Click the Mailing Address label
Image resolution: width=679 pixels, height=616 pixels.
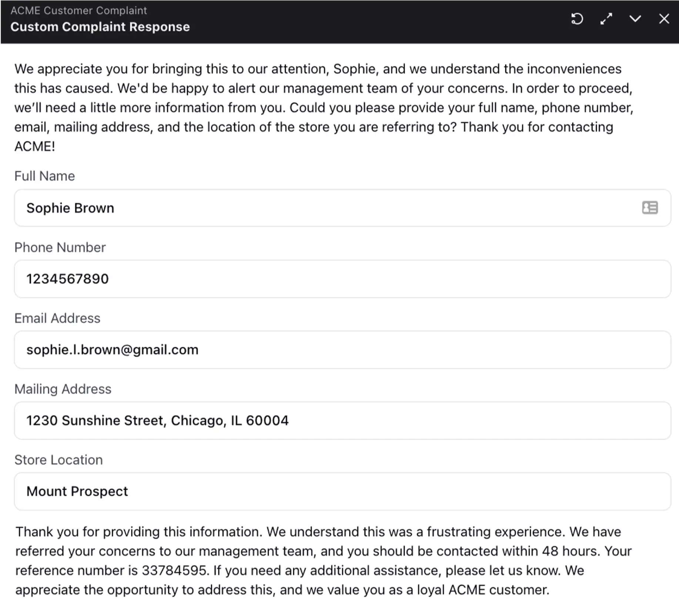coord(63,389)
